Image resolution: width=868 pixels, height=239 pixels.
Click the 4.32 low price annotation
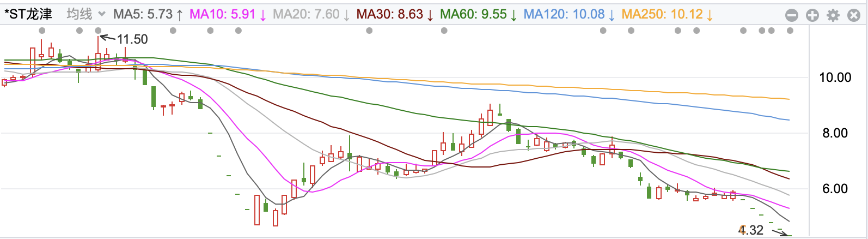(751, 230)
